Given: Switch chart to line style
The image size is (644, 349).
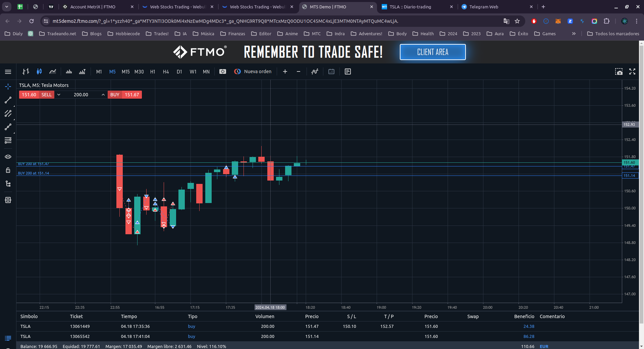Looking at the screenshot, I should click(53, 71).
